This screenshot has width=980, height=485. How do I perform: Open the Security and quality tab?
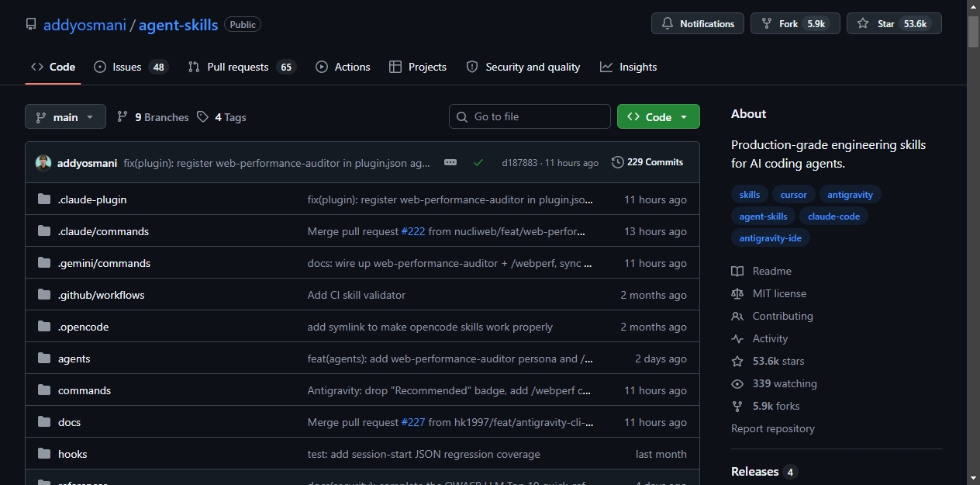coord(523,68)
